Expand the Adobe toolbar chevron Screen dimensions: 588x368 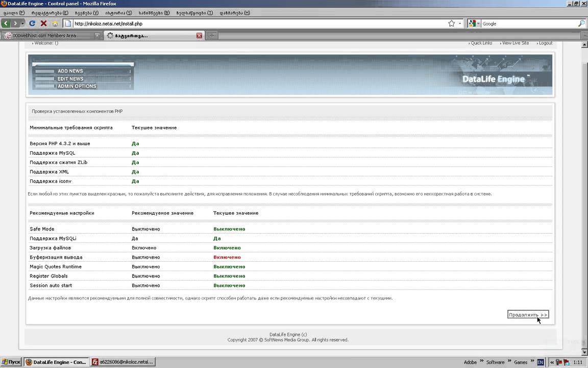point(482,361)
